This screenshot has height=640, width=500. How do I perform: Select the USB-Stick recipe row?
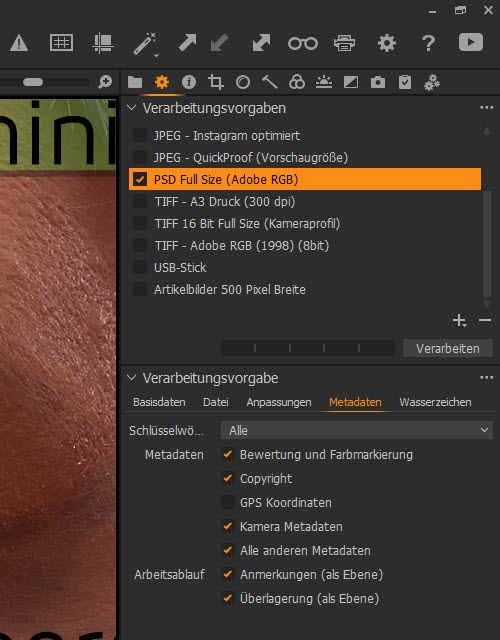[x=305, y=267]
